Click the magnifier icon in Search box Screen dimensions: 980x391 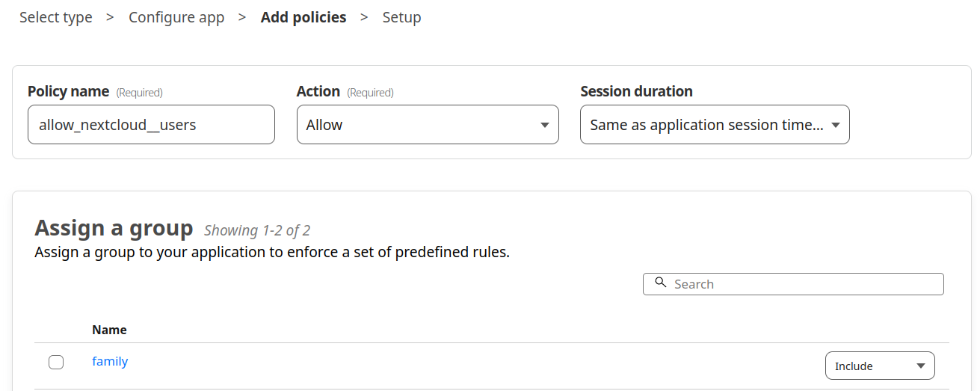(660, 283)
